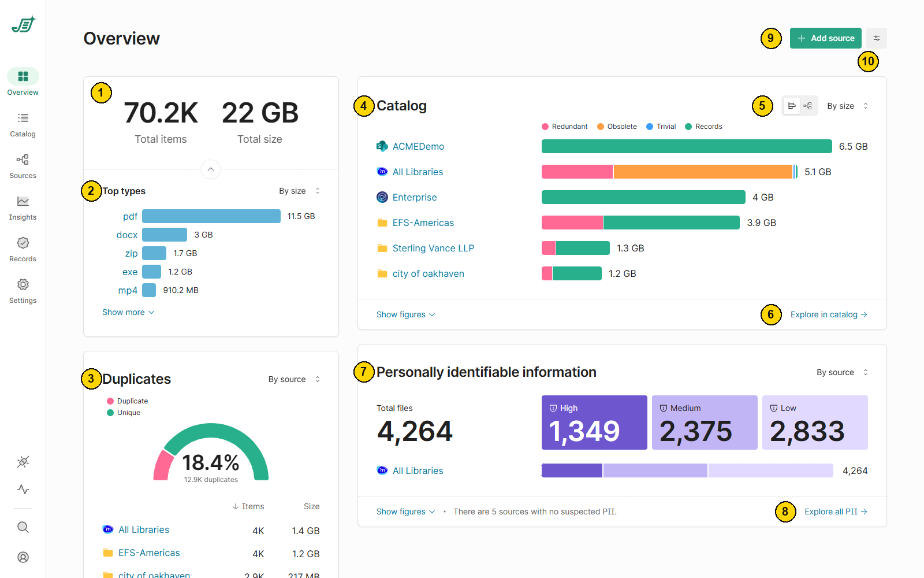924x578 pixels.
Task: Open Duplicates 'By source' dropdown
Action: tap(294, 379)
